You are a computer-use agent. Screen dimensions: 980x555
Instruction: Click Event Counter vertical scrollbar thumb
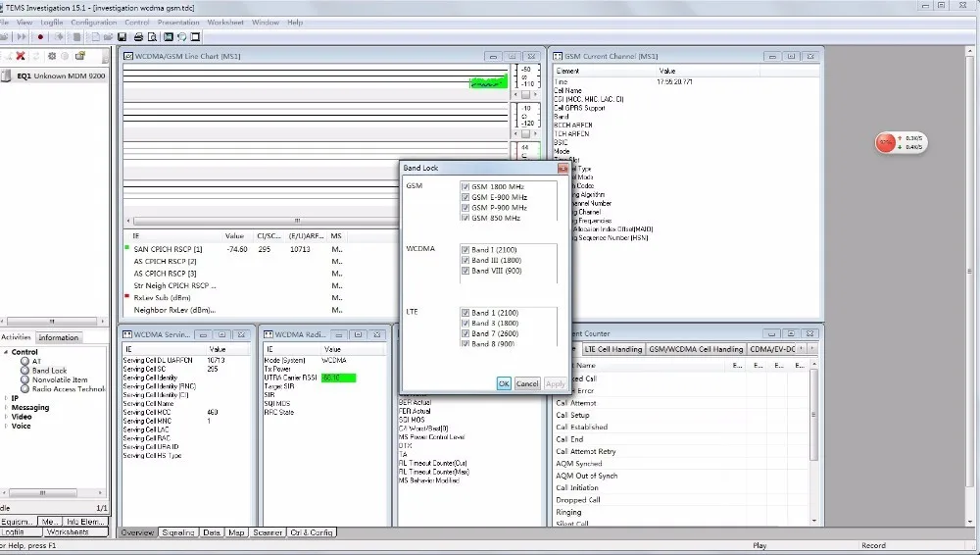pos(813,414)
